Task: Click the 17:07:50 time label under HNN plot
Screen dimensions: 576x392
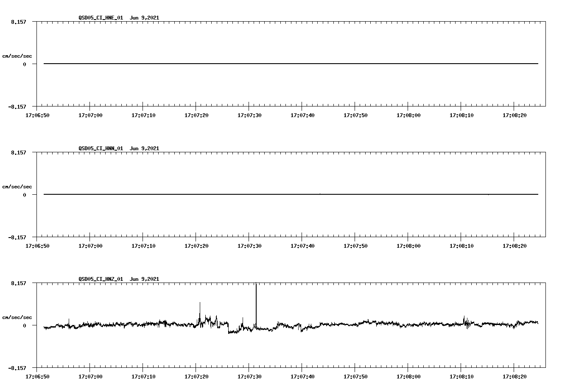Action: point(355,246)
